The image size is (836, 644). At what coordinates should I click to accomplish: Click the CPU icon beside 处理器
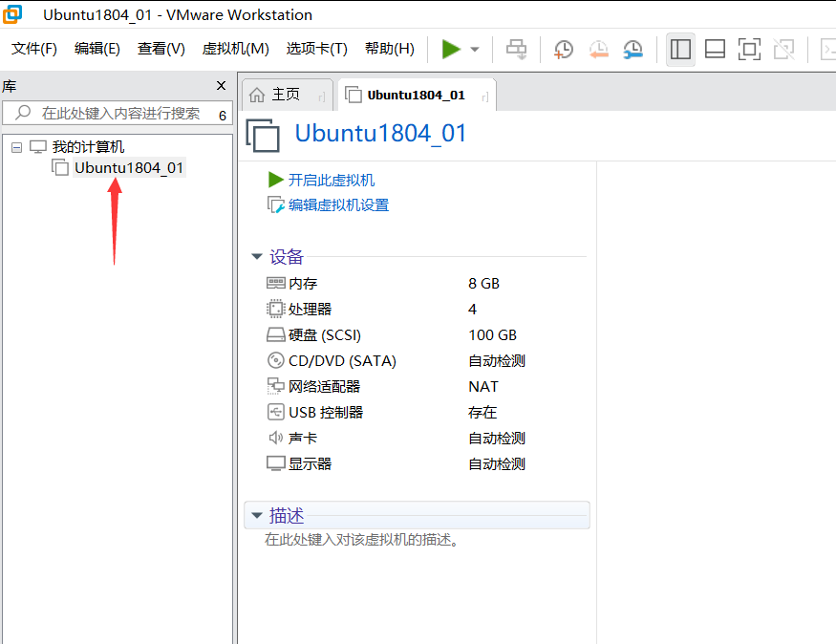[276, 309]
